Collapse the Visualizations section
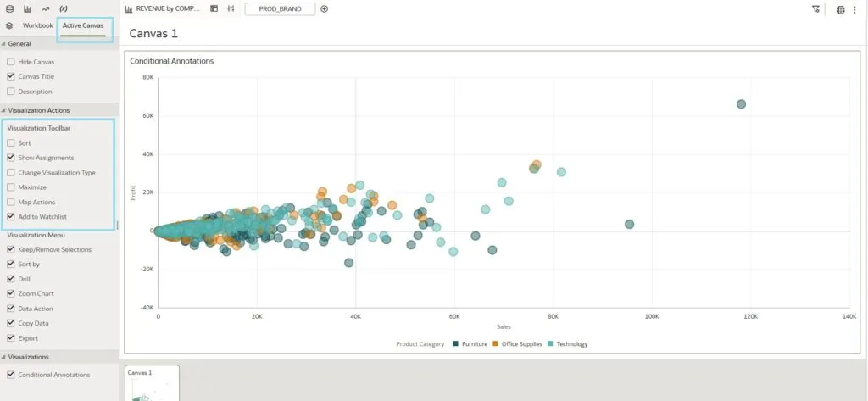This screenshot has width=868, height=401. pos(3,357)
